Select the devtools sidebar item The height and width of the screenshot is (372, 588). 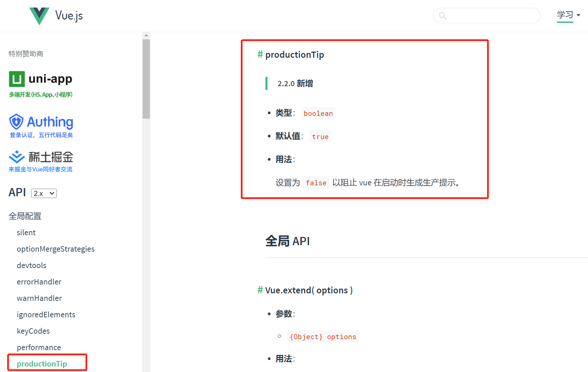31,265
